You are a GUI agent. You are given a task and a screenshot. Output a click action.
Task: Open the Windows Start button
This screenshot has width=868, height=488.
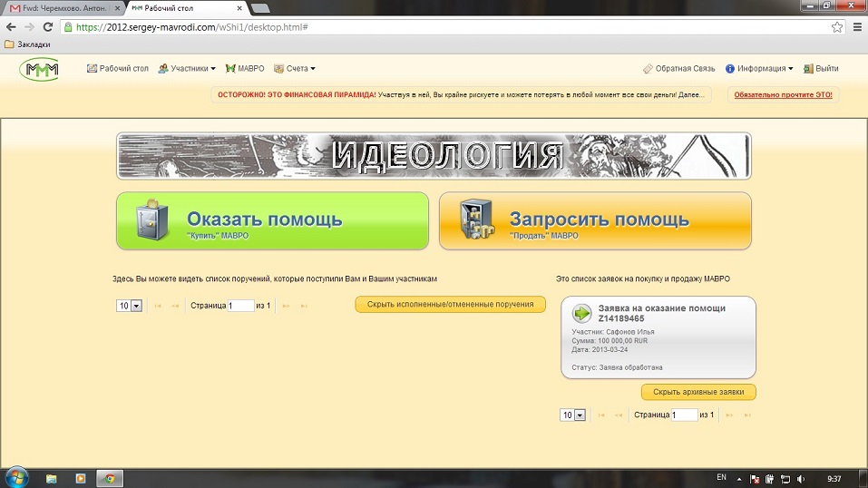16,478
